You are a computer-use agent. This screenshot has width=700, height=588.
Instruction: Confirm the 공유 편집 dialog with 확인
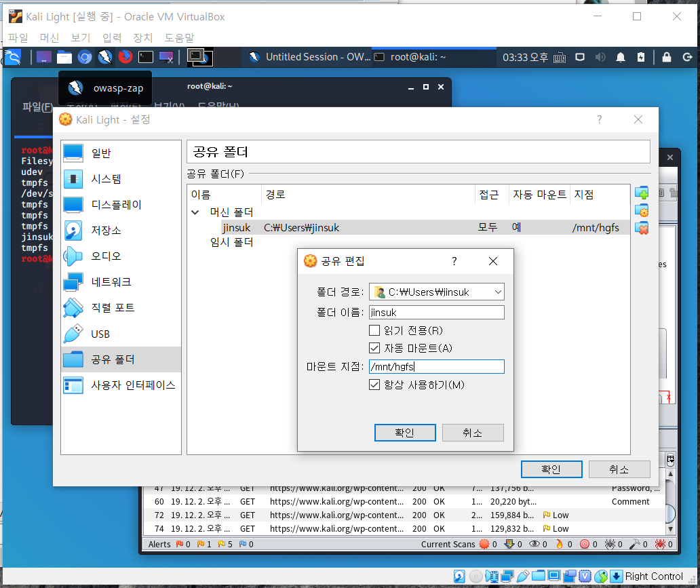pos(405,433)
